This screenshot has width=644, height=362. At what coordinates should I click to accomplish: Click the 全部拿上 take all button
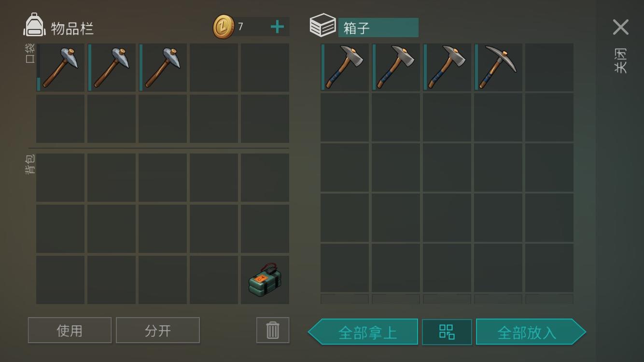(363, 332)
